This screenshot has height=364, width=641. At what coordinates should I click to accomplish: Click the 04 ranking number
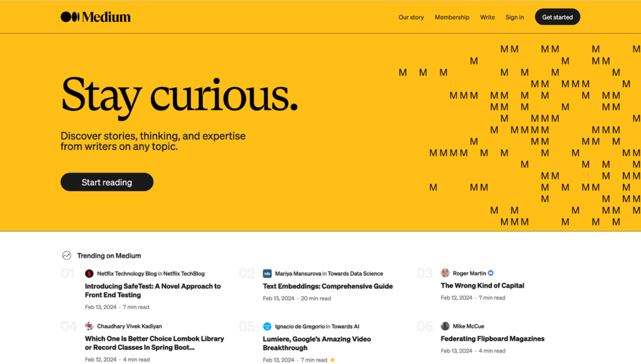pyautogui.click(x=69, y=326)
